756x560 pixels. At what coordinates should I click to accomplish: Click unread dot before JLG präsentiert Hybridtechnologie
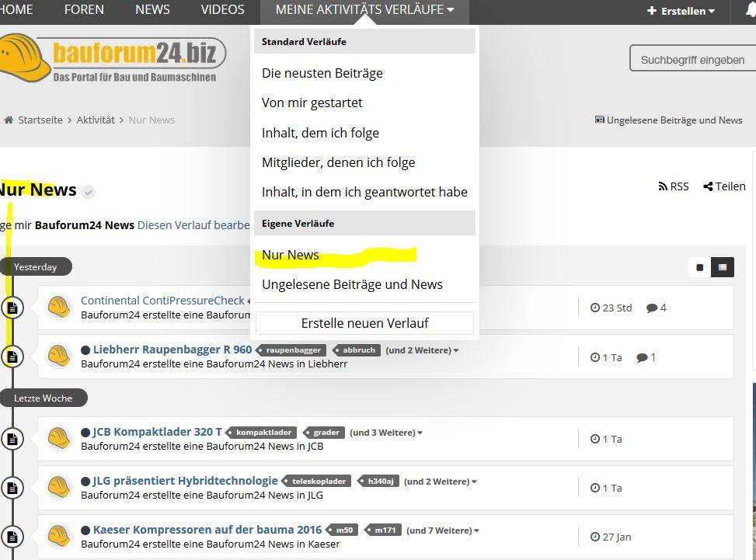(x=85, y=482)
